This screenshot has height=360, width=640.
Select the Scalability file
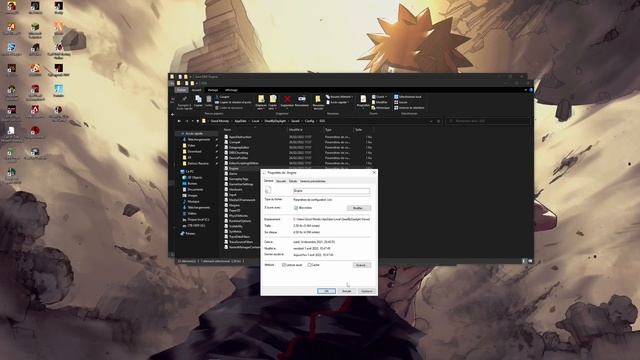point(236,226)
